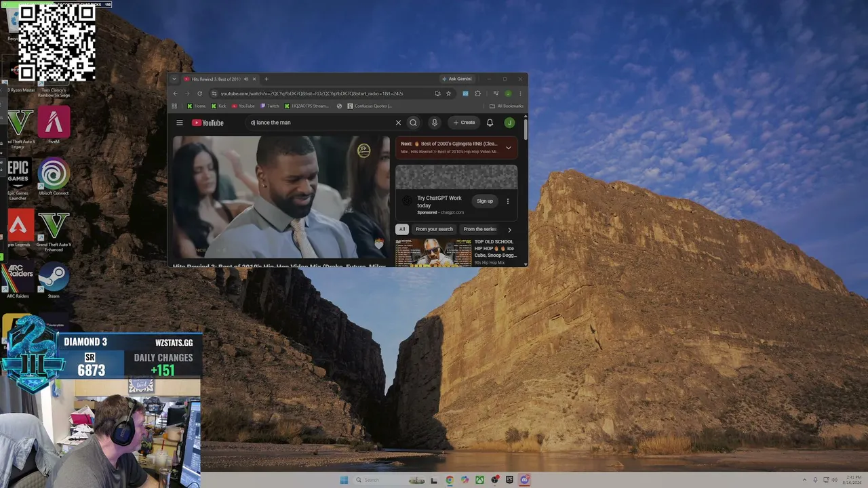868x488 pixels.
Task: Select the ARC Raiders desktop shortcut
Action: pos(18,281)
